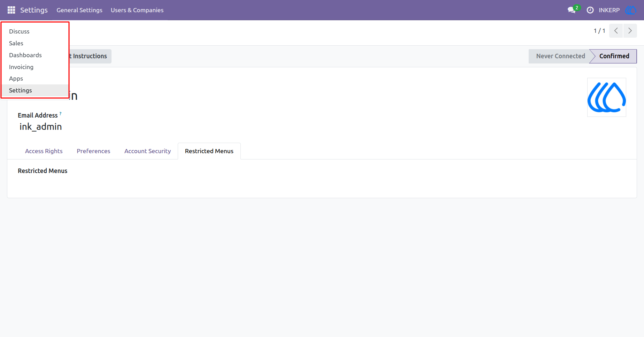The image size is (644, 337).
Task: Click the Restricted Menus field label
Action: [x=43, y=171]
